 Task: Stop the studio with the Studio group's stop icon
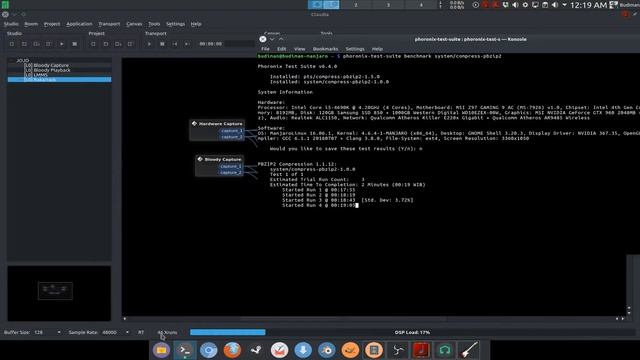[74, 44]
